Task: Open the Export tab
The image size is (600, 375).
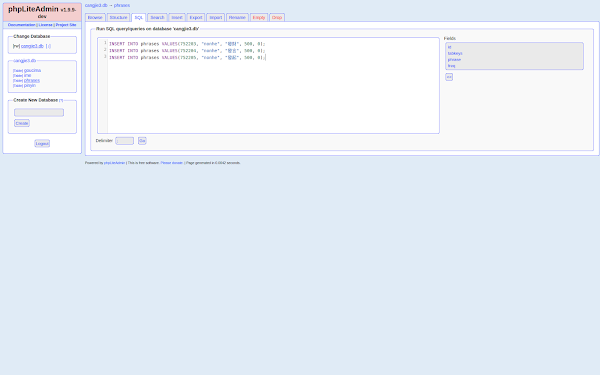Action: [x=196, y=18]
